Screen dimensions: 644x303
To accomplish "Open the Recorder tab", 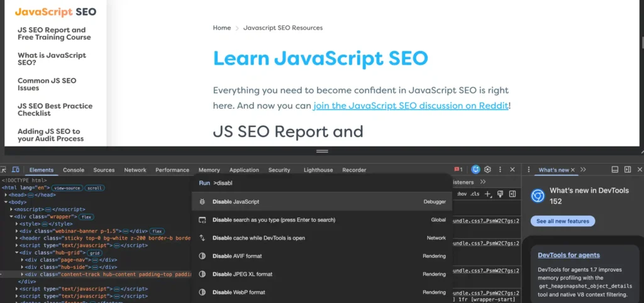I will [x=354, y=170].
